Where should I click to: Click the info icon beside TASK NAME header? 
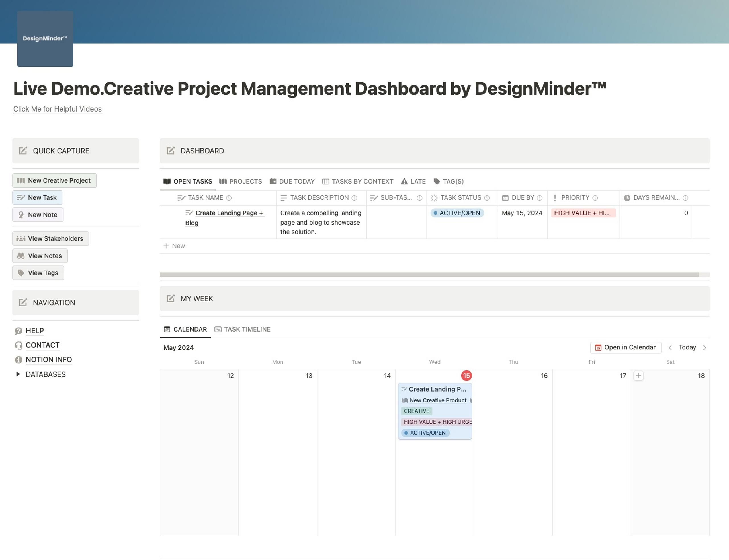(x=229, y=198)
